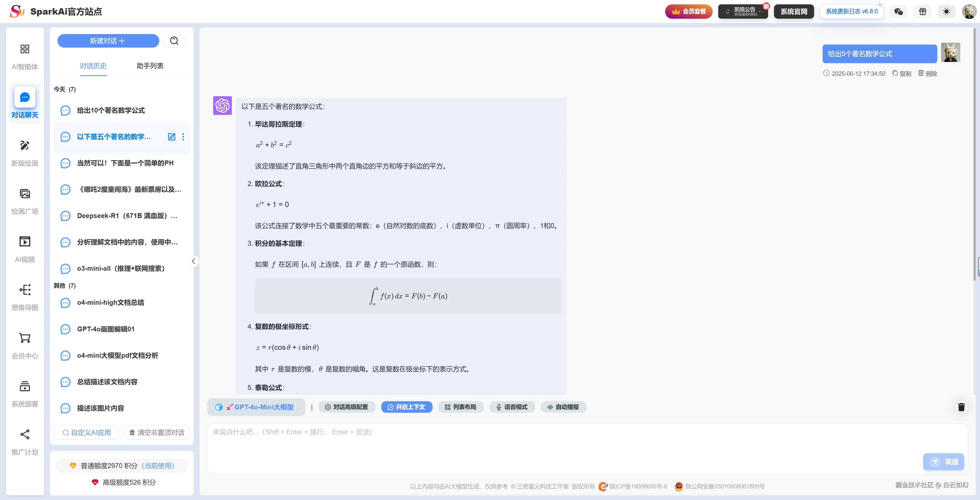Select the 对话历史 tab

pos(93,66)
